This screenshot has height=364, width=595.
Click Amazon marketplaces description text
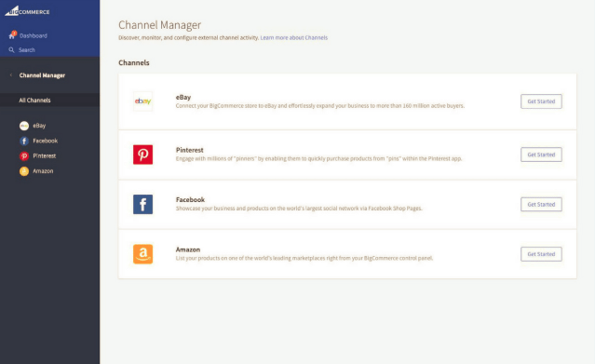304,258
